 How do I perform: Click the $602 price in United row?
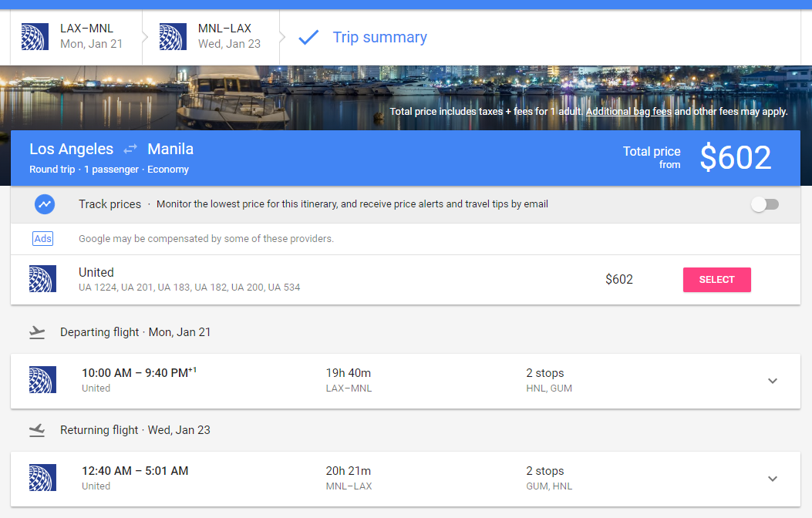pos(619,280)
